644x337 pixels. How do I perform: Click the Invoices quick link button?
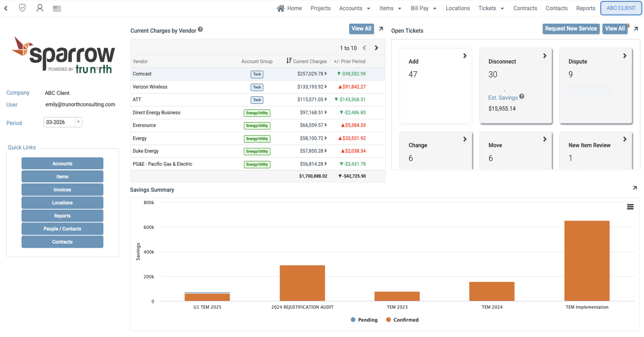click(62, 190)
